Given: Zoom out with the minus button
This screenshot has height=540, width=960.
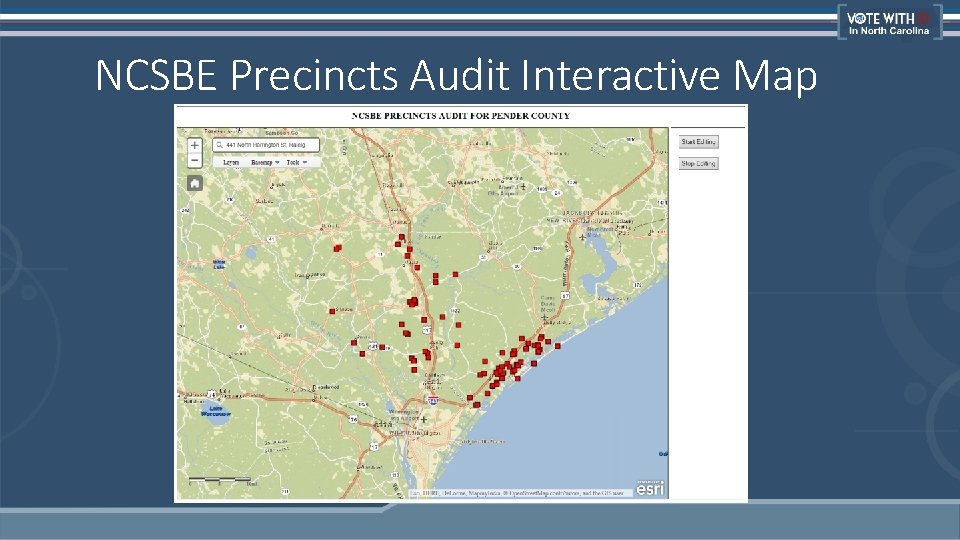Looking at the screenshot, I should [194, 160].
